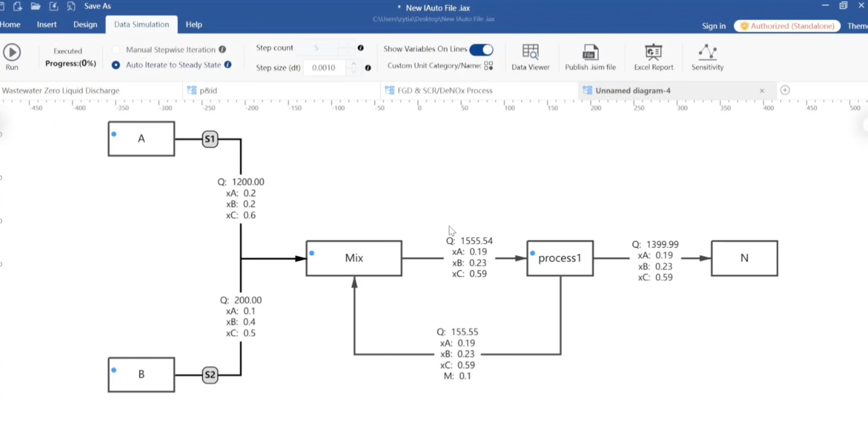Click the Authorized (Standalone) badge
The height and width of the screenshot is (431, 868).
click(787, 26)
